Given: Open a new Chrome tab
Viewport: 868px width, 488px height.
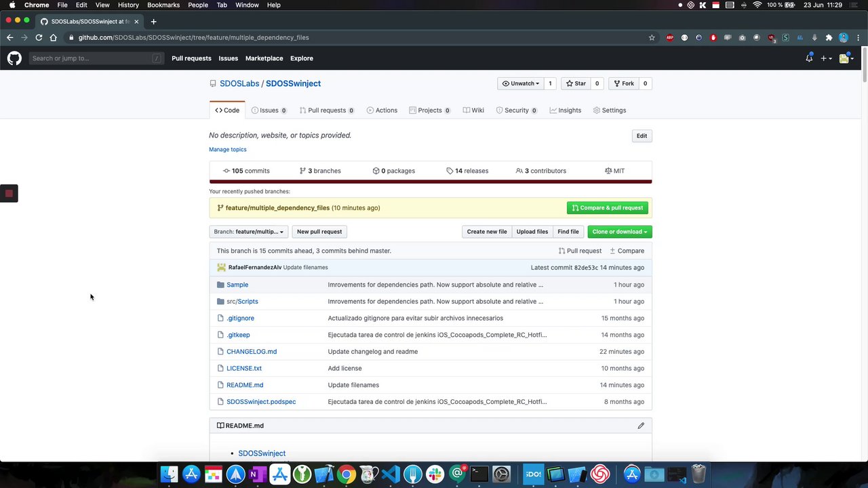Looking at the screenshot, I should pyautogui.click(x=153, y=22).
